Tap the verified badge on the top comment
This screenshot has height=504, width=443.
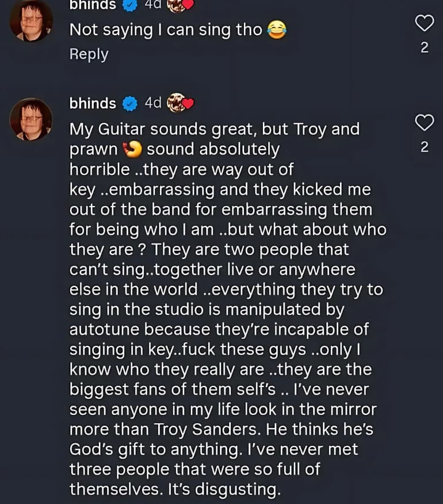131,5
